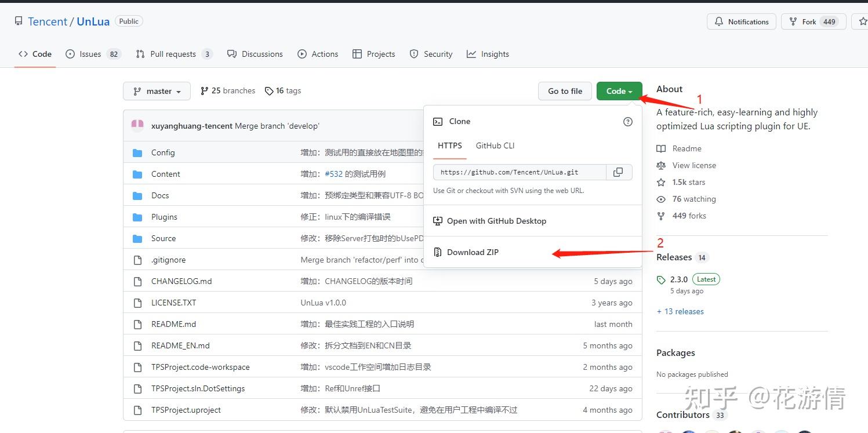Click the Notifications button label
This screenshot has height=433, width=868.
(x=748, y=22)
